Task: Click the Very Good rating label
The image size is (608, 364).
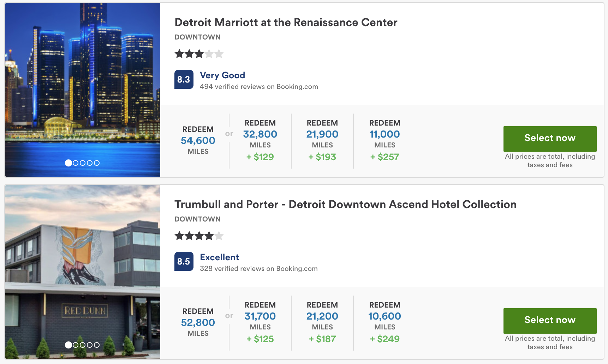Action: point(222,75)
